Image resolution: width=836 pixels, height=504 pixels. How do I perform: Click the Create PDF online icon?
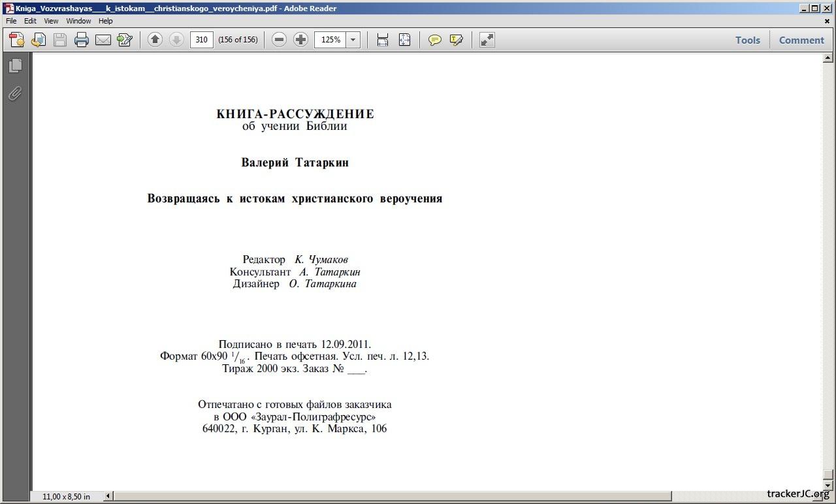(x=17, y=40)
